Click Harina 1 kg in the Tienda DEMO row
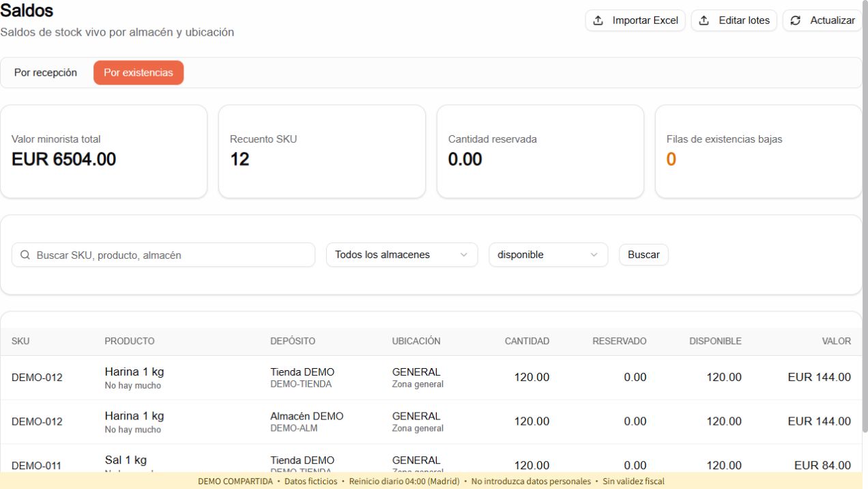The width and height of the screenshot is (868, 489). (x=134, y=372)
